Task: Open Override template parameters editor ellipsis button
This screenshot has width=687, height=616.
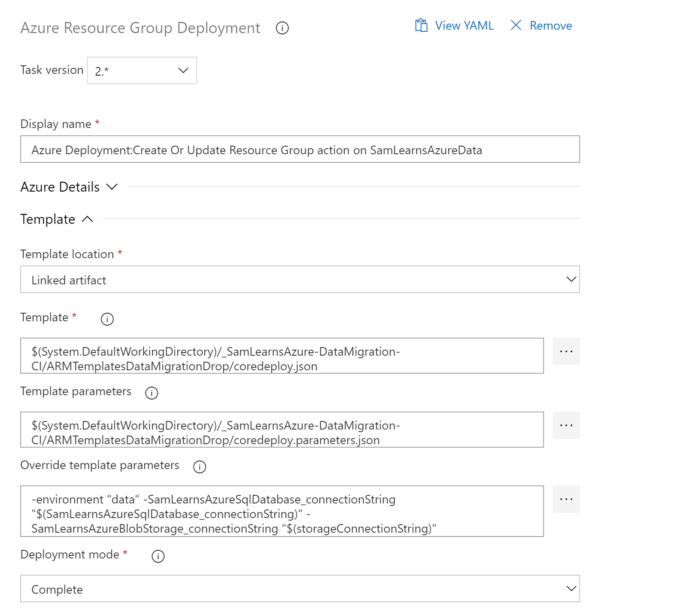Action: point(566,499)
